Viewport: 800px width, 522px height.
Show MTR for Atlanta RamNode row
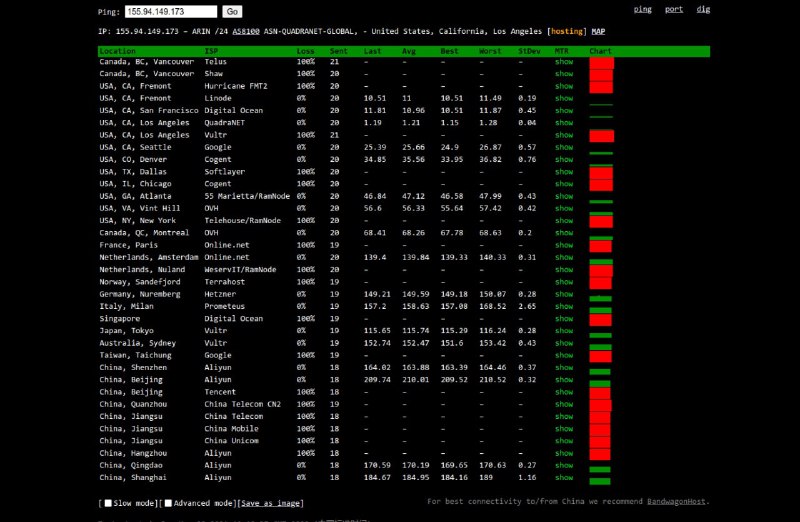[564, 196]
